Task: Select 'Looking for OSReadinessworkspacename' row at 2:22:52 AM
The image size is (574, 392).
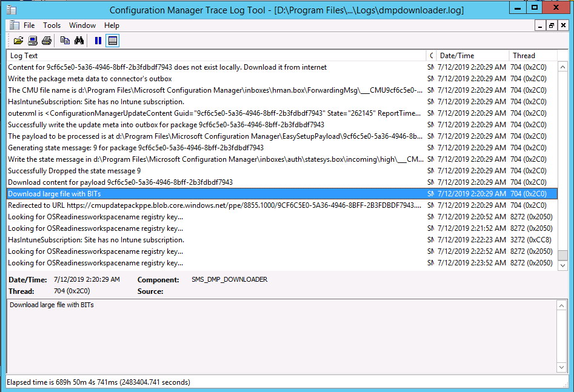Action: pos(282,251)
